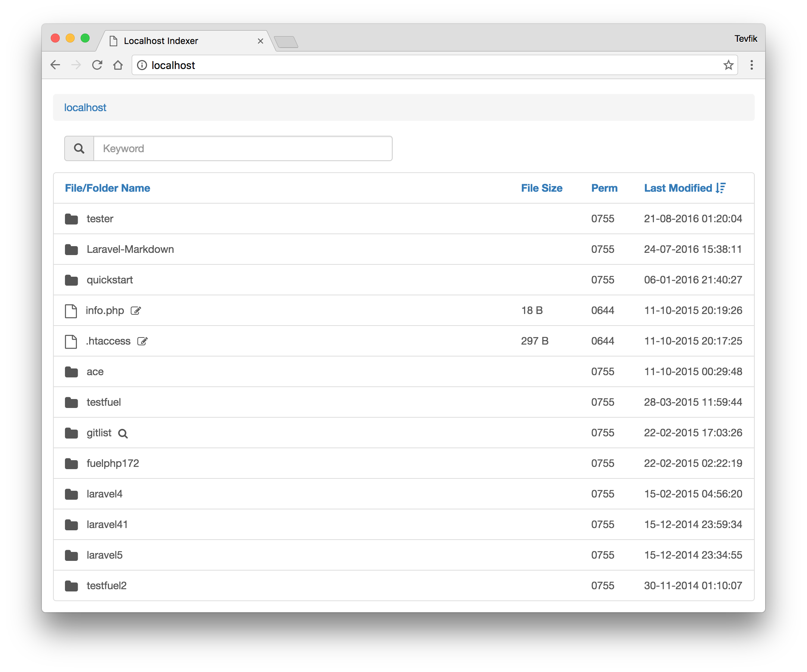Click the edit icon next to info.php
This screenshot has width=807, height=672.
136,310
